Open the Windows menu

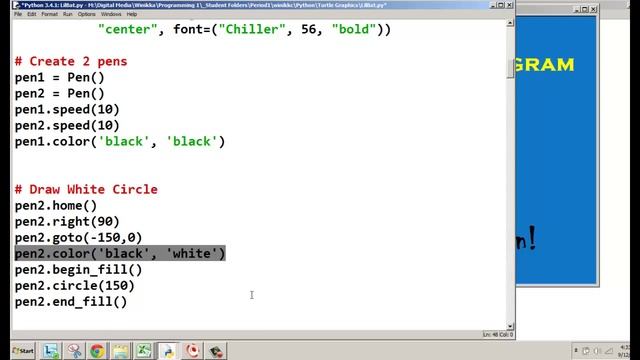coord(111,14)
